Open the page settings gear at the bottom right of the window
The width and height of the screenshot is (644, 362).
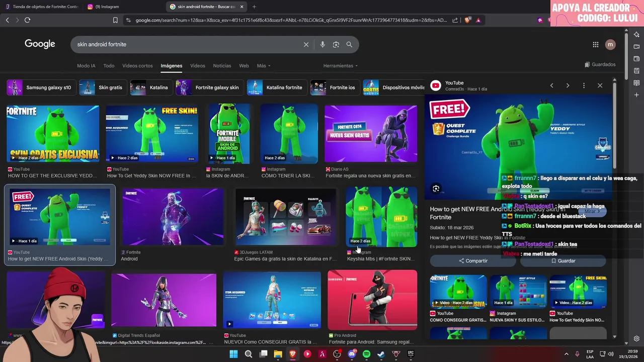click(x=636, y=339)
